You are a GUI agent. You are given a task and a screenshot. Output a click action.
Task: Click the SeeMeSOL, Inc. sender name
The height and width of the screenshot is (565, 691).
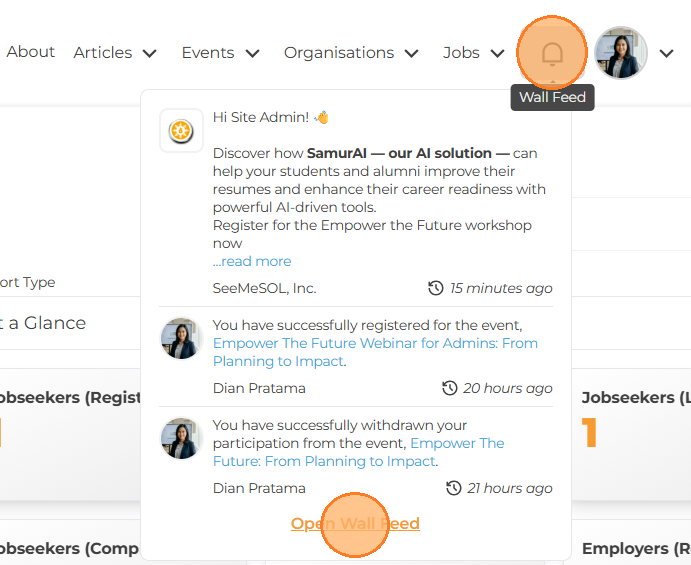click(x=264, y=288)
